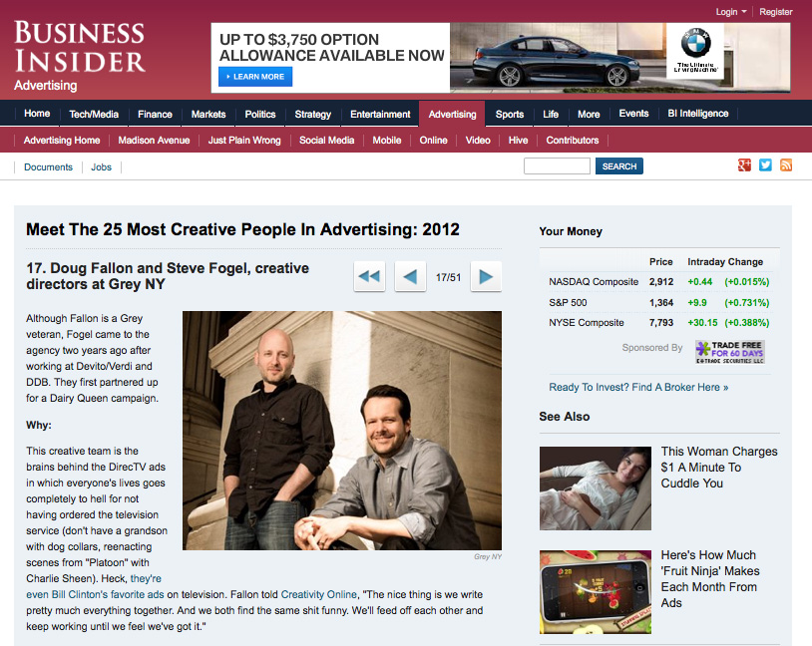Open the More menu in navigation
This screenshot has width=812, height=646.
pos(589,114)
